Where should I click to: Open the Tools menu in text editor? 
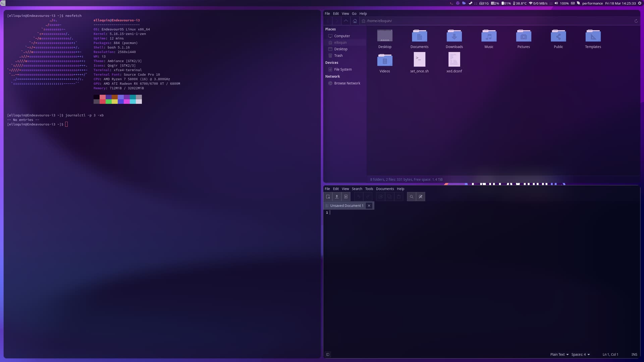coord(369,189)
